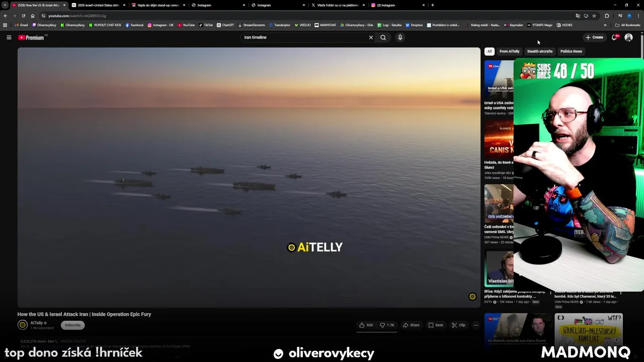The height and width of the screenshot is (362, 644).
Task: Share the video
Action: tap(411, 325)
